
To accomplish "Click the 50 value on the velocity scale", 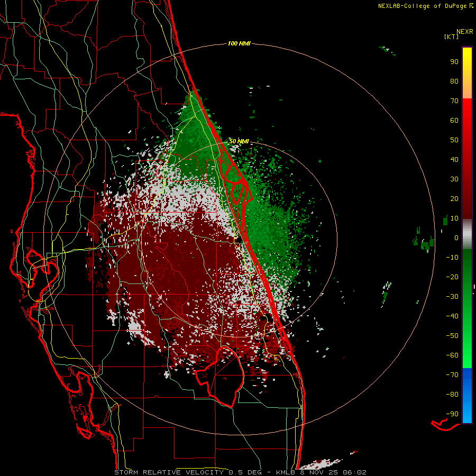I will click(x=454, y=140).
